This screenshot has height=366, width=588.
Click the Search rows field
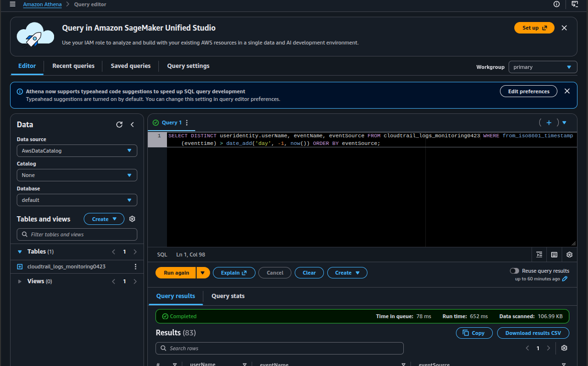pyautogui.click(x=279, y=348)
